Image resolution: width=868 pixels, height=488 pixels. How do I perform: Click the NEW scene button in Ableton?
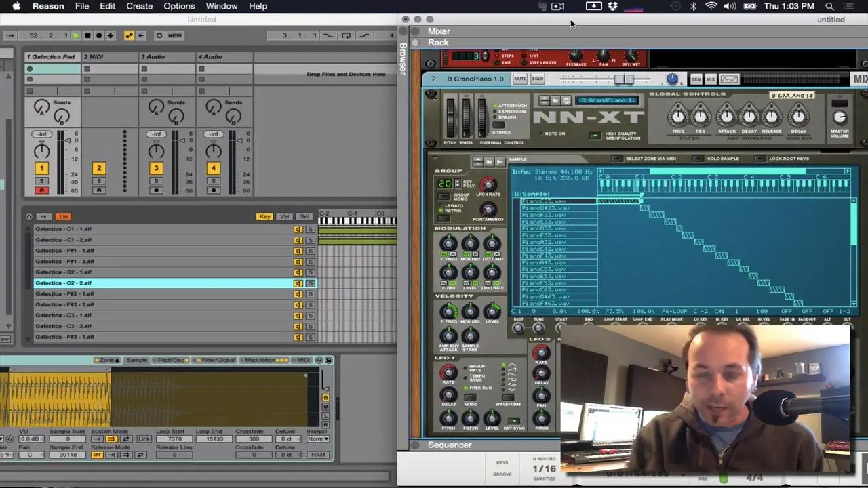click(175, 35)
